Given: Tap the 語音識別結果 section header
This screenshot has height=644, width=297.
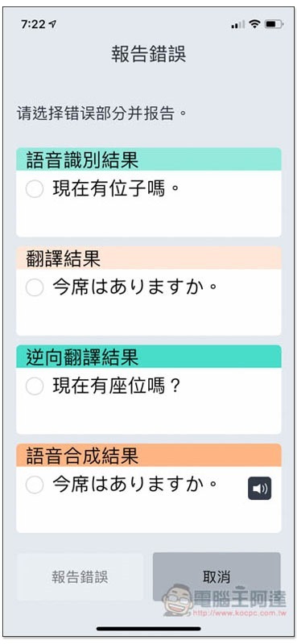Looking at the screenshot, I should 149,159.
